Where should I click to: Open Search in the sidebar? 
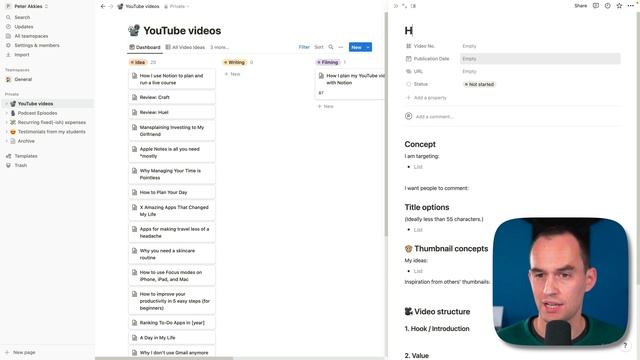click(22, 17)
